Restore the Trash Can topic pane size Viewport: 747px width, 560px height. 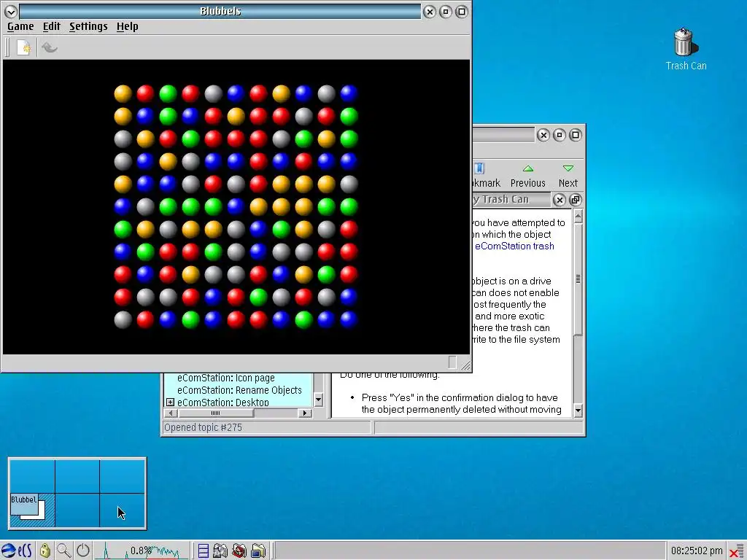click(575, 200)
